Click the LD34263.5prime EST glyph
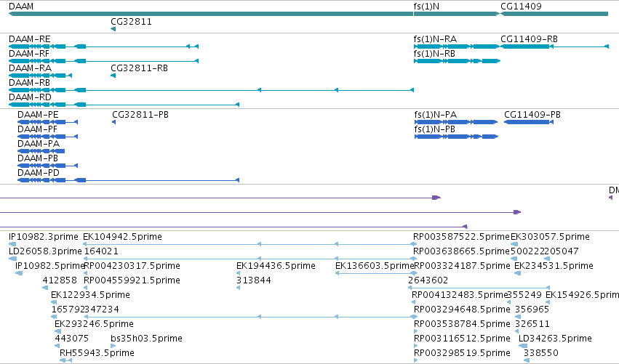 point(523,347)
